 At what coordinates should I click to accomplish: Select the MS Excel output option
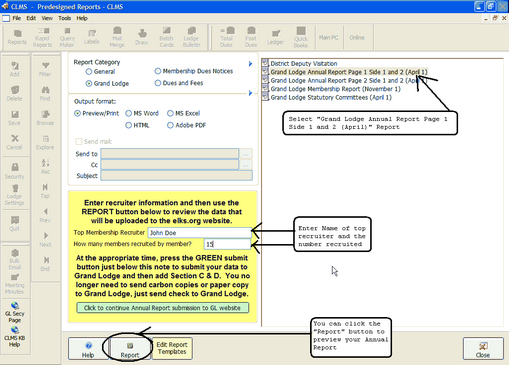(x=183, y=113)
